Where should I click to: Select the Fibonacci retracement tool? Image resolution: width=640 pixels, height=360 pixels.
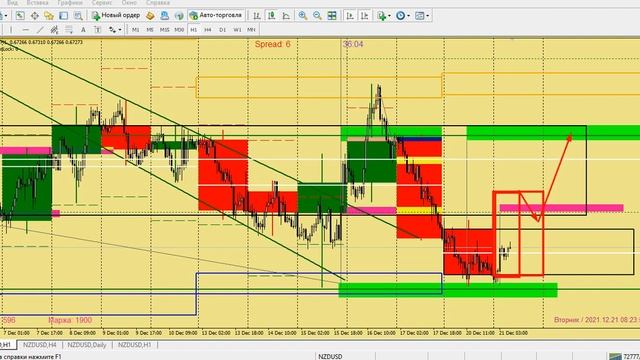click(x=69, y=30)
